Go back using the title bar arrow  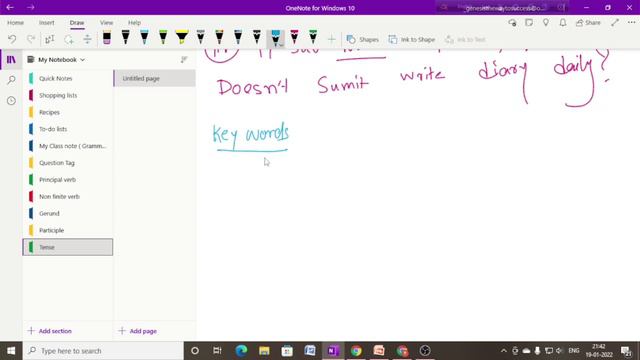pos(10,7)
